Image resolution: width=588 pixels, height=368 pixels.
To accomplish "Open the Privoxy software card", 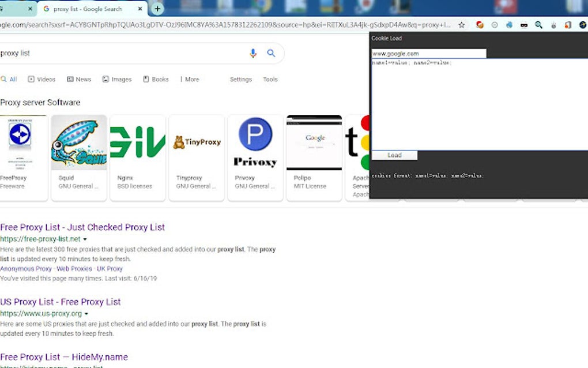I will pyautogui.click(x=255, y=157).
